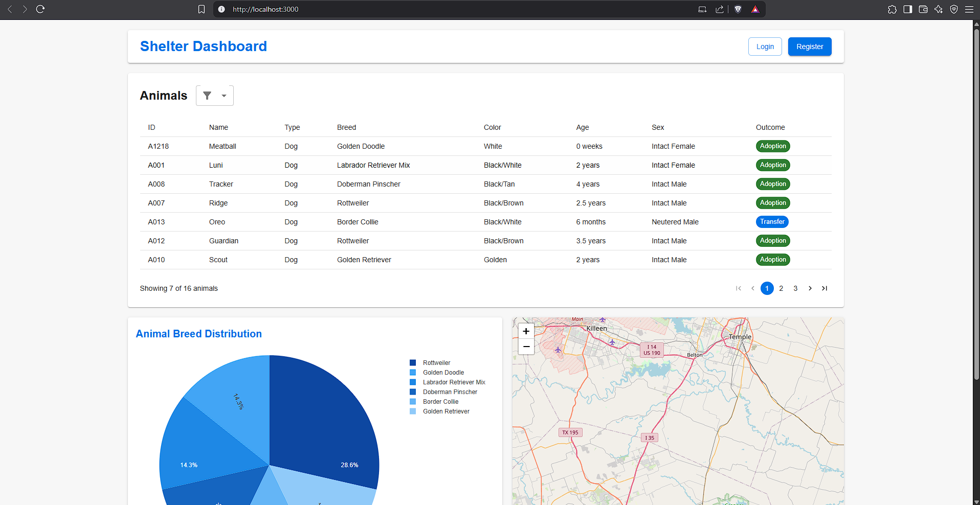Zoom in on the map
Viewport: 980px width, 505px height.
point(526,331)
